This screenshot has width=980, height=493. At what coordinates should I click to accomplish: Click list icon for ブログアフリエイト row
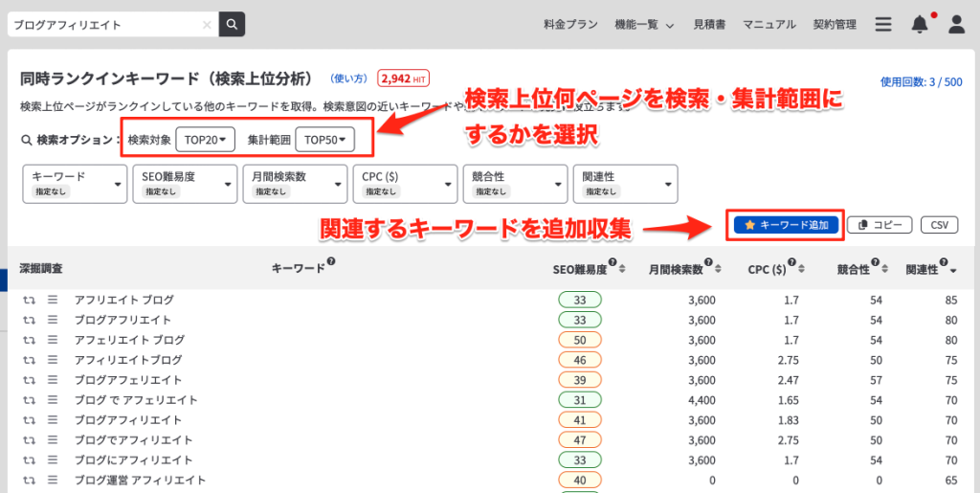pyautogui.click(x=53, y=320)
